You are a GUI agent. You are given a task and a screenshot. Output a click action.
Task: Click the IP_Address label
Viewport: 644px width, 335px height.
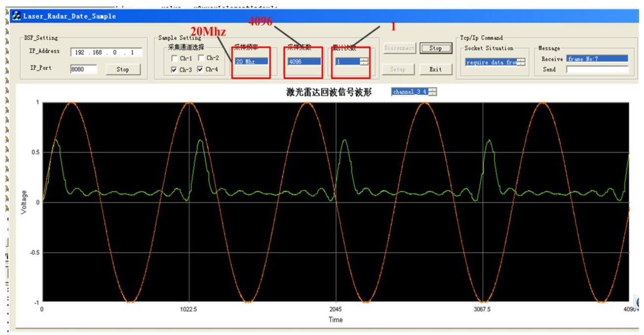[44, 51]
